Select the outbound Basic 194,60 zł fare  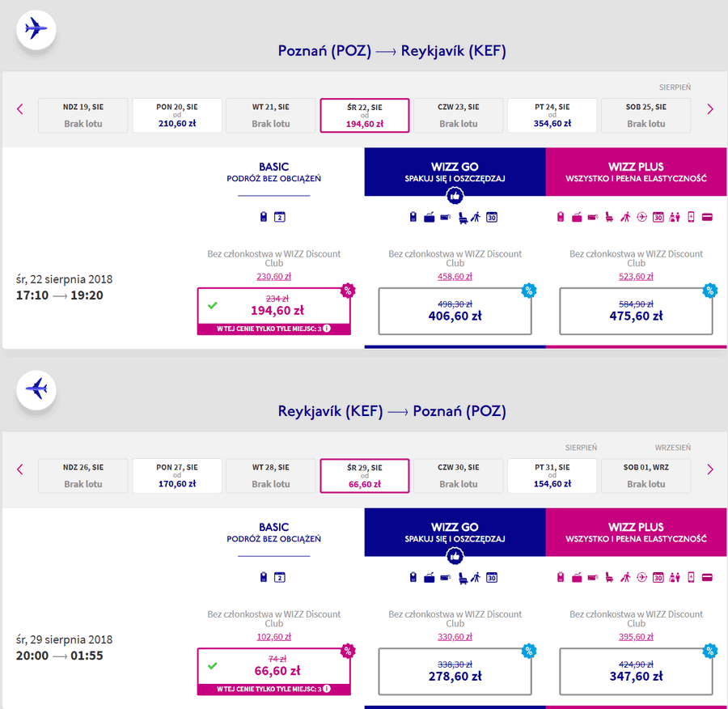(x=274, y=312)
